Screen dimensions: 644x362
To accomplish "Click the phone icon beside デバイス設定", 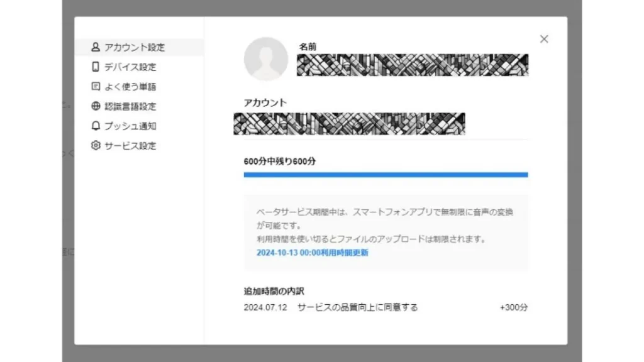I will [96, 67].
